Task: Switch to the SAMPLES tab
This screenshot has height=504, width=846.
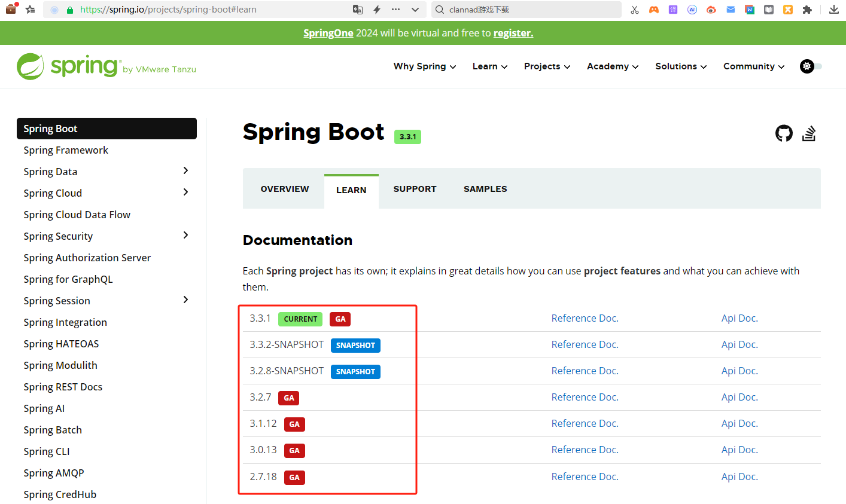Action: (485, 189)
